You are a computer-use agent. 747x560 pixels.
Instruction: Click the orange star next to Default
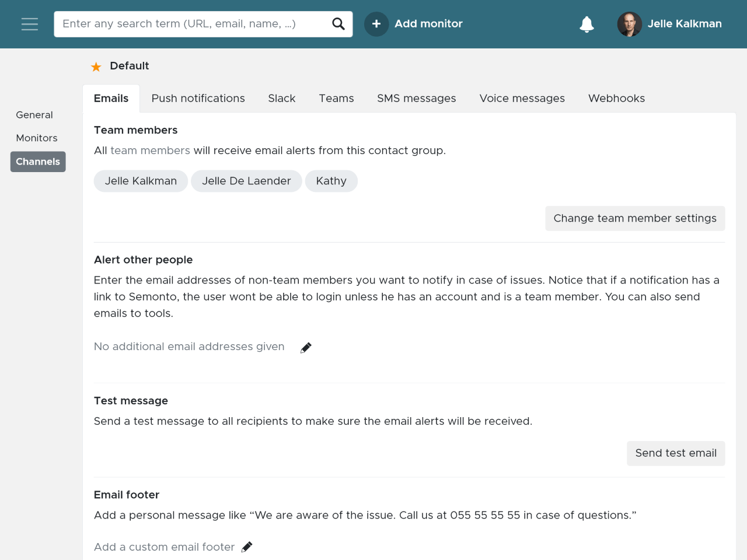[x=96, y=66]
